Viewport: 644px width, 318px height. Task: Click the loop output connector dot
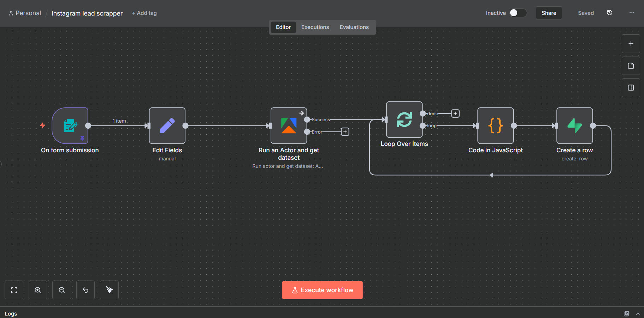click(423, 125)
